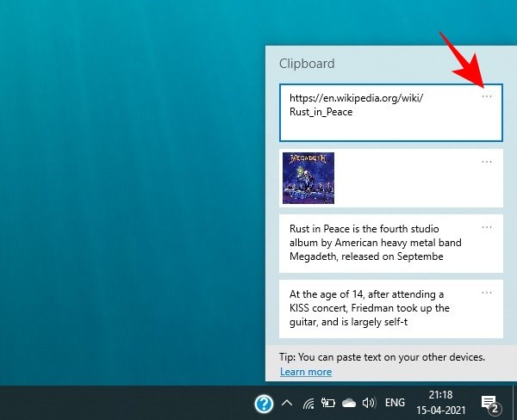Click the speaker volume icon
Screen dimensions: 517x420
point(370,403)
